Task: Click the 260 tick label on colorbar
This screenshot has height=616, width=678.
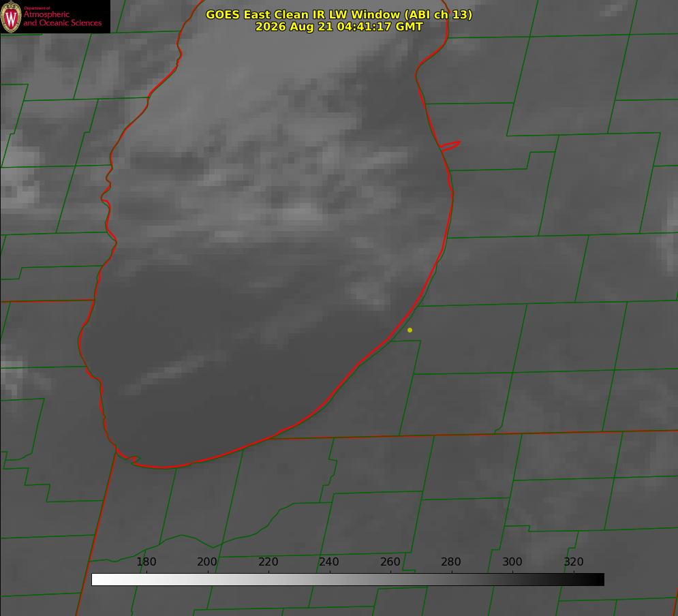Action: click(x=390, y=561)
